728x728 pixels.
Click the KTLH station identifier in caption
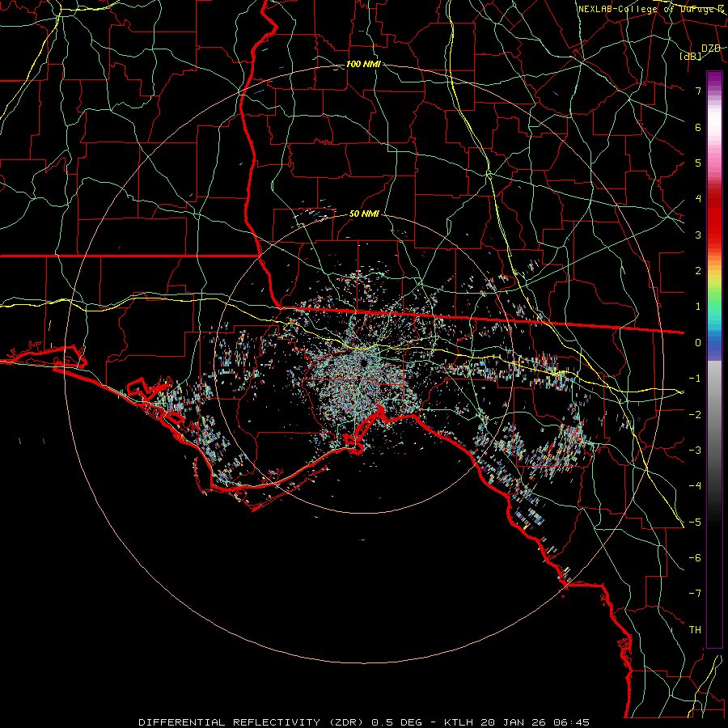(x=459, y=722)
